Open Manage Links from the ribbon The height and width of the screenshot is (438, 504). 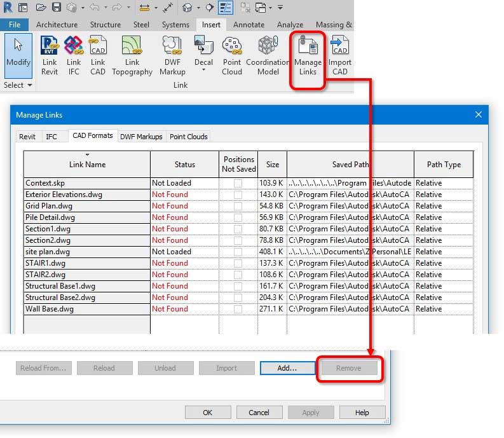(x=308, y=56)
